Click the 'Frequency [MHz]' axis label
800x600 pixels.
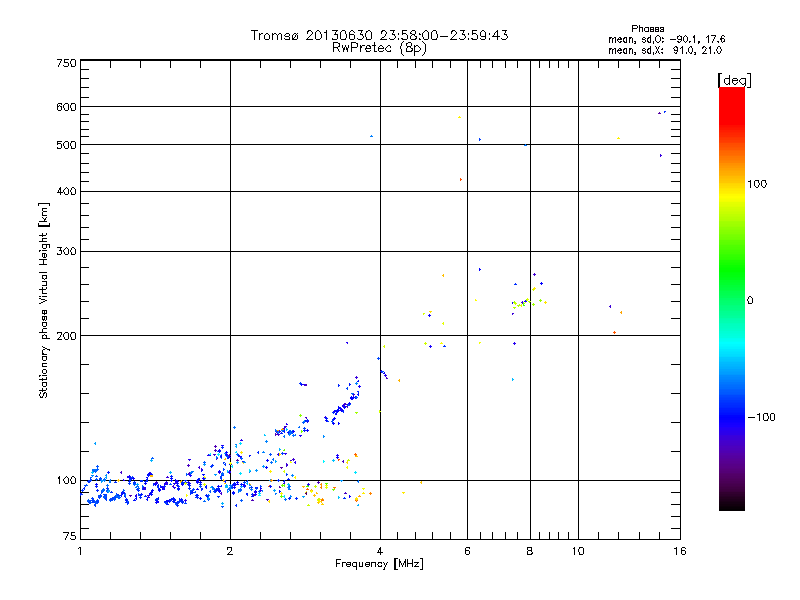tap(379, 564)
